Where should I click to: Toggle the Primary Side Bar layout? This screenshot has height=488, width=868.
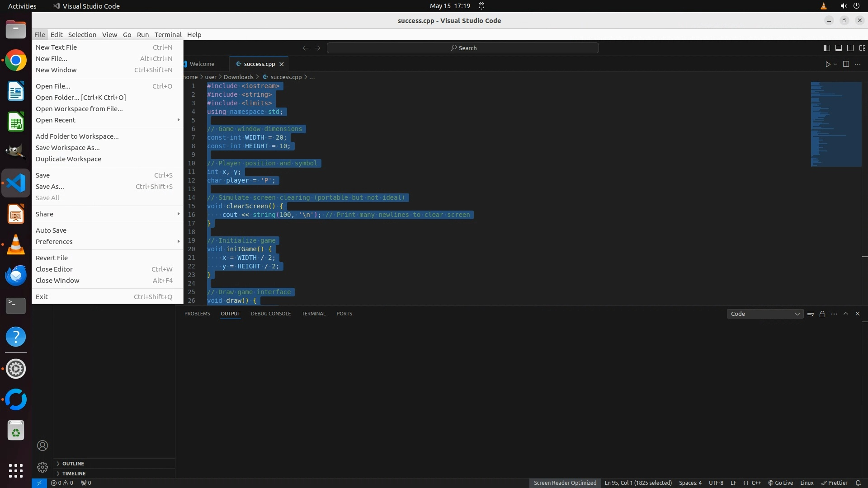pos(826,48)
